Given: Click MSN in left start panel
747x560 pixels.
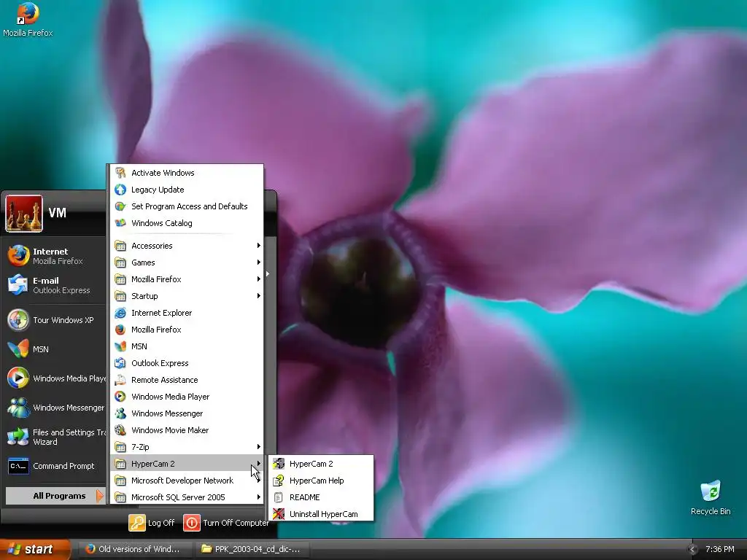Looking at the screenshot, I should [x=55, y=349].
